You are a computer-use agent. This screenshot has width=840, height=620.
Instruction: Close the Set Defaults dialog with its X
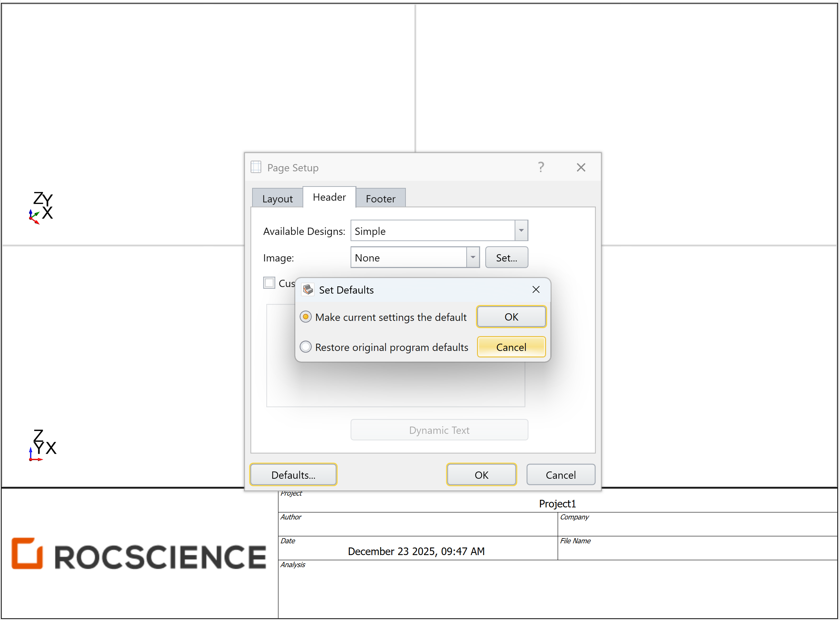[x=536, y=289]
